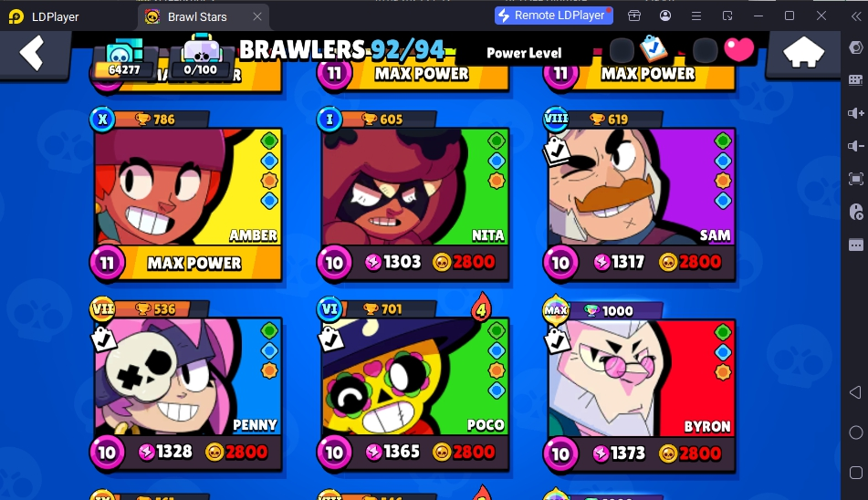
Task: Upgrade Penny using 1328 power points
Action: 165,452
